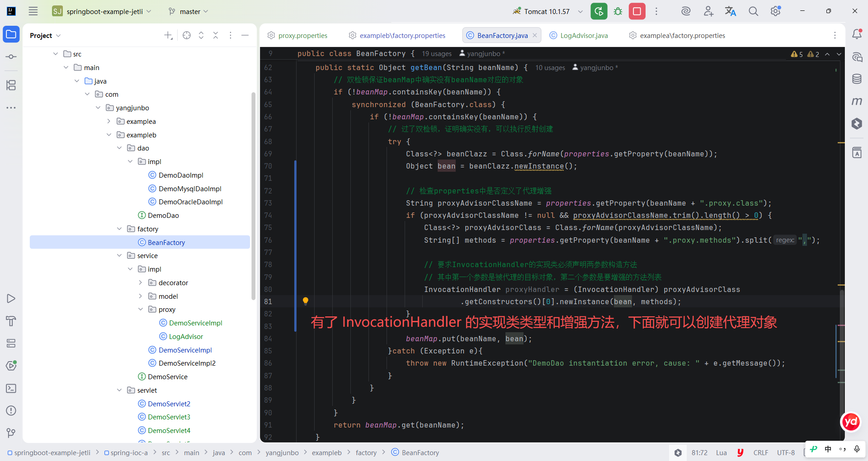Switch to proxy.properties tab
The image size is (868, 461).
pyautogui.click(x=297, y=35)
